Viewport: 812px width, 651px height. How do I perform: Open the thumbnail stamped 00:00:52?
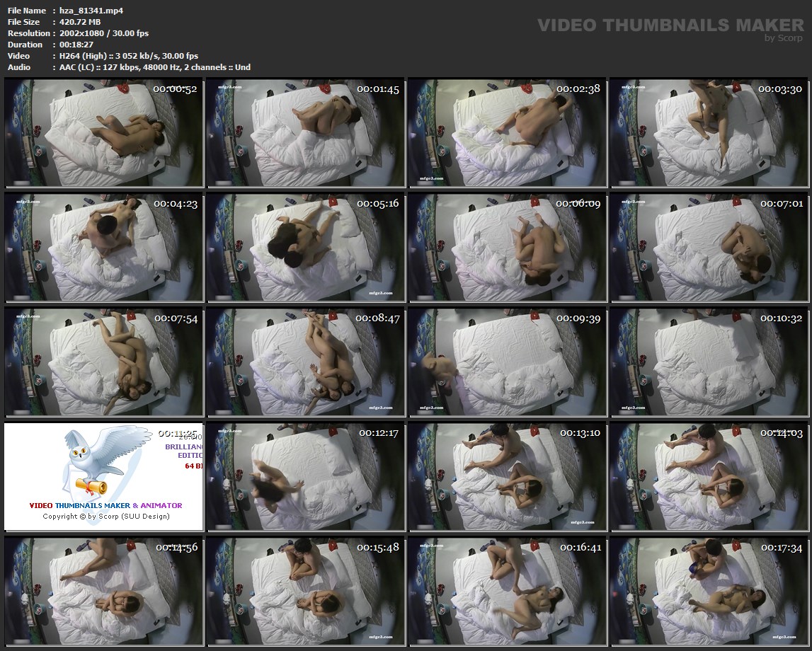pyautogui.click(x=104, y=133)
